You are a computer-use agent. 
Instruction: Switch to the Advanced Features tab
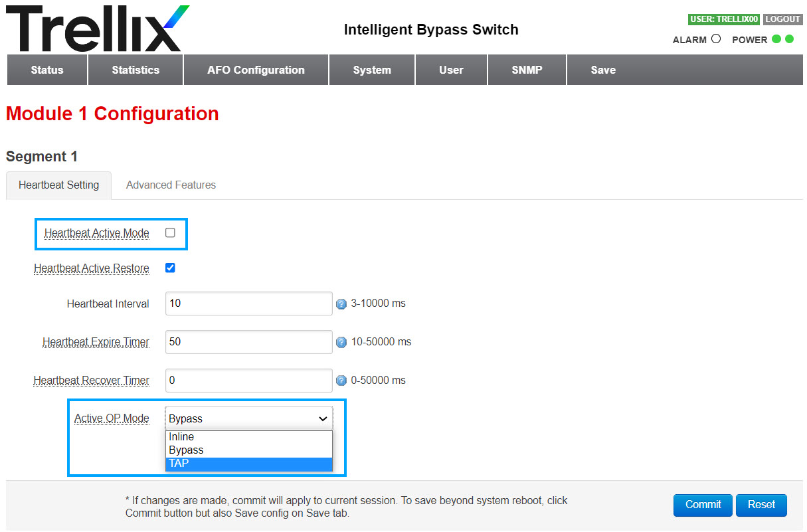point(171,185)
